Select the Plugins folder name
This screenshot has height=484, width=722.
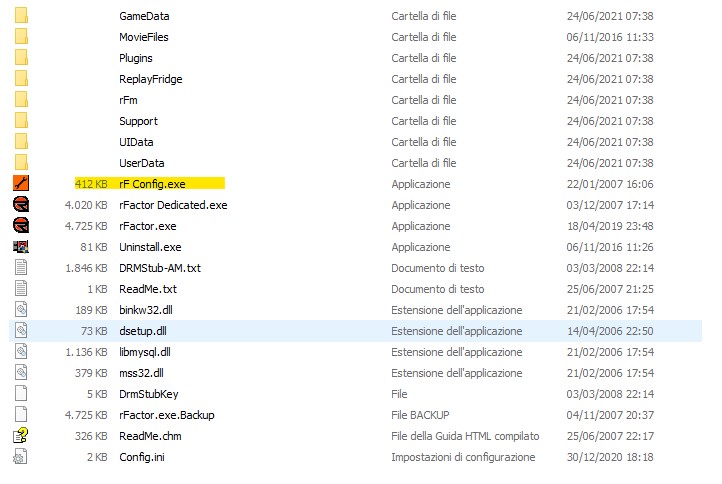136,58
